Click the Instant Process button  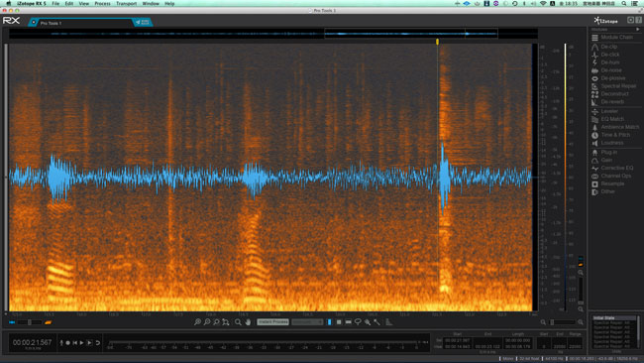click(273, 322)
